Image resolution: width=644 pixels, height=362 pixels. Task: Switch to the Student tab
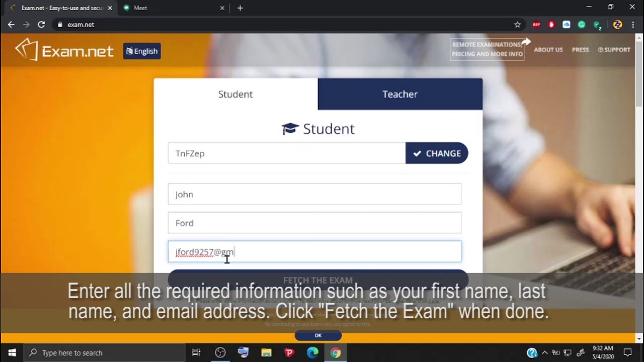(235, 94)
